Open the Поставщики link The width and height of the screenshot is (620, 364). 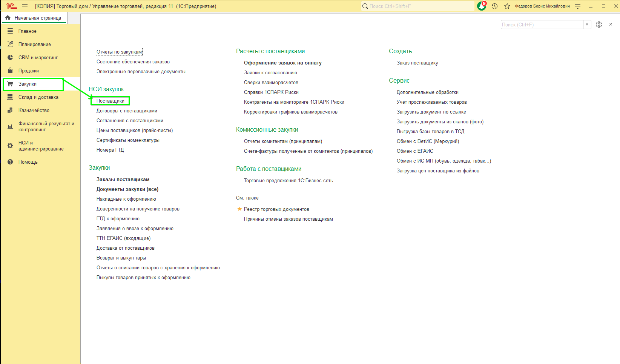pyautogui.click(x=110, y=101)
